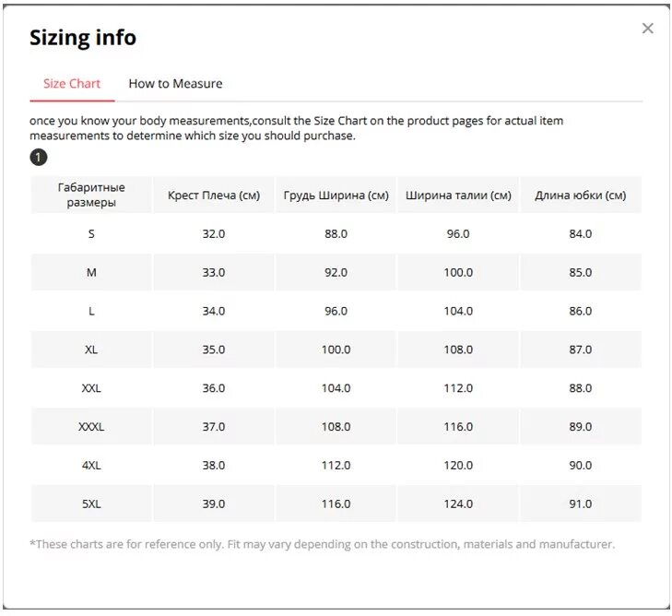The image size is (672, 616).
Task: Select the XL size row label
Action: [x=91, y=349]
